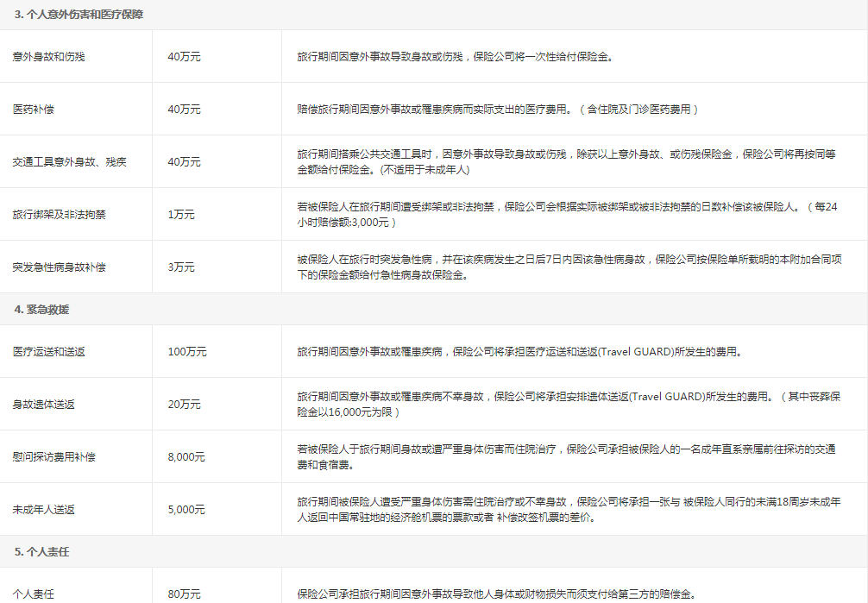Select the 突发急性病身故补偿 row label
This screenshot has width=868, height=603.
coord(60,266)
